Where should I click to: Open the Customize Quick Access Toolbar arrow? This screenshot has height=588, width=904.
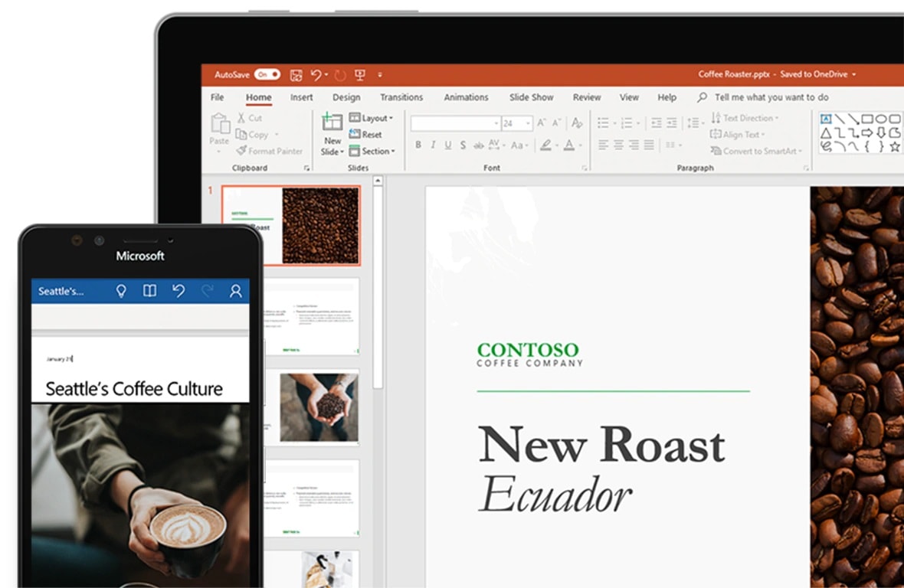click(380, 75)
